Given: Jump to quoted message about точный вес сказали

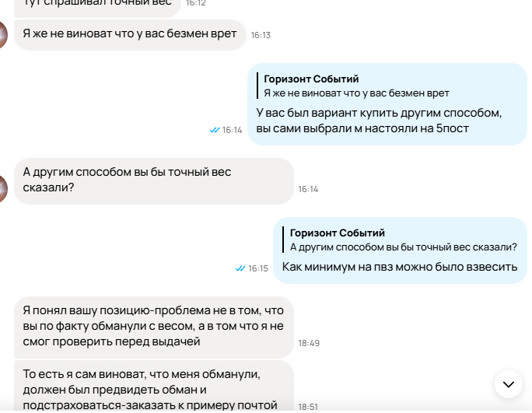Looking at the screenshot, I should pyautogui.click(x=400, y=240).
